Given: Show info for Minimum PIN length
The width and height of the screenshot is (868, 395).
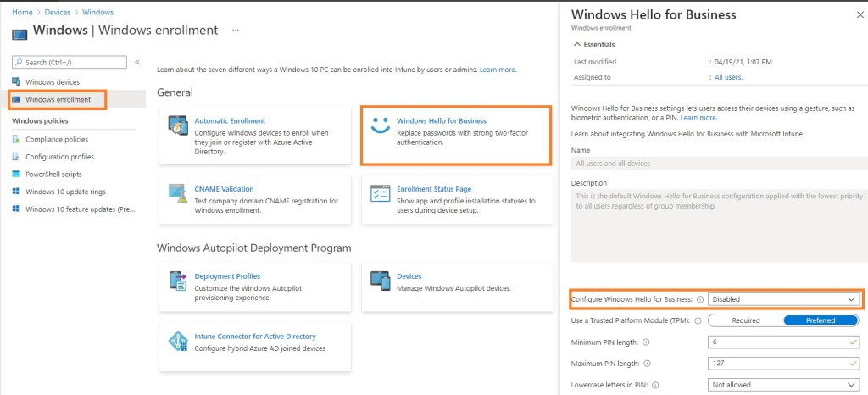Looking at the screenshot, I should coord(646,342).
